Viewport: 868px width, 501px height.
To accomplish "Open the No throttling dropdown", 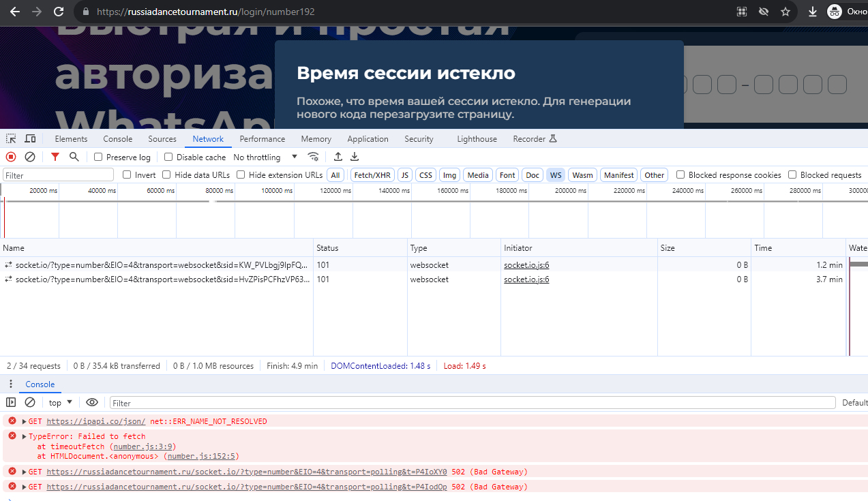I will point(265,157).
